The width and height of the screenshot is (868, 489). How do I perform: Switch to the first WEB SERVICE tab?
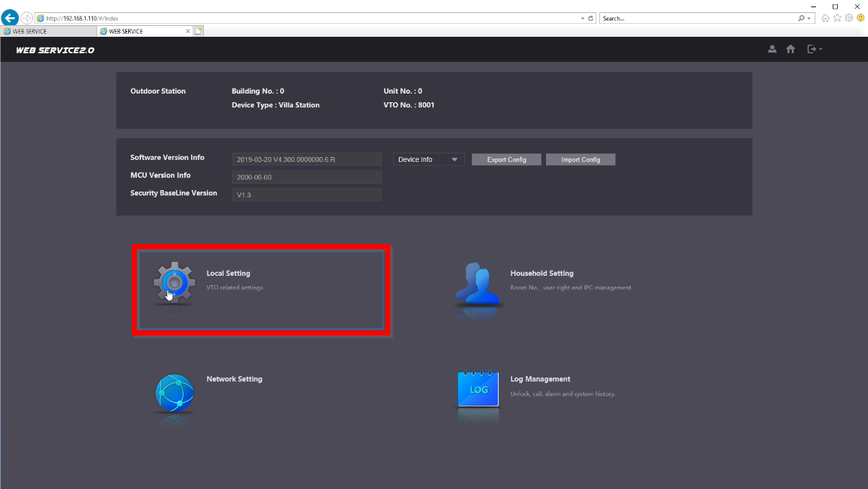click(x=48, y=31)
